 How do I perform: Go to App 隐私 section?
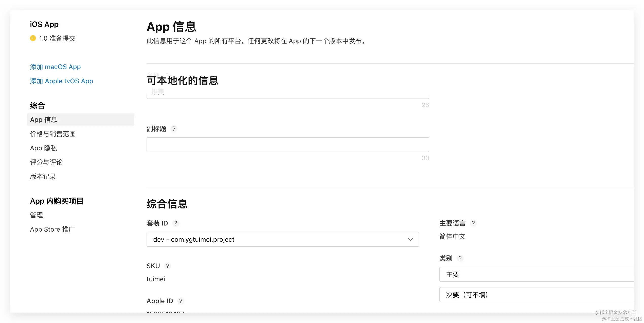[43, 148]
